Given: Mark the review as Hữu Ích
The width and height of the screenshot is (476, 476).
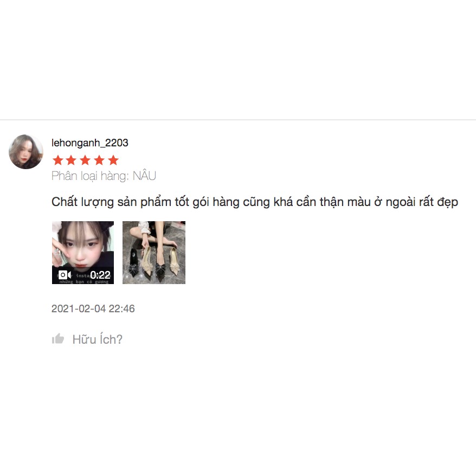Looking at the screenshot, I should coord(97,339).
